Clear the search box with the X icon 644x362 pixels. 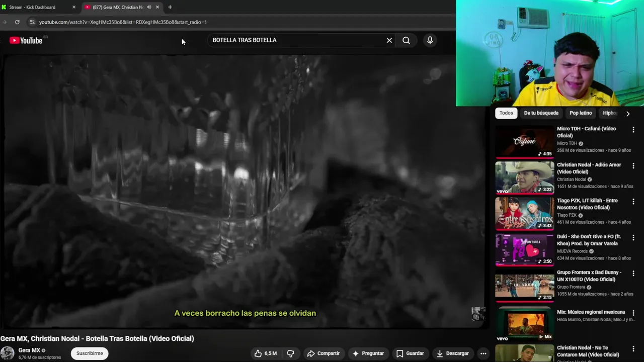389,40
